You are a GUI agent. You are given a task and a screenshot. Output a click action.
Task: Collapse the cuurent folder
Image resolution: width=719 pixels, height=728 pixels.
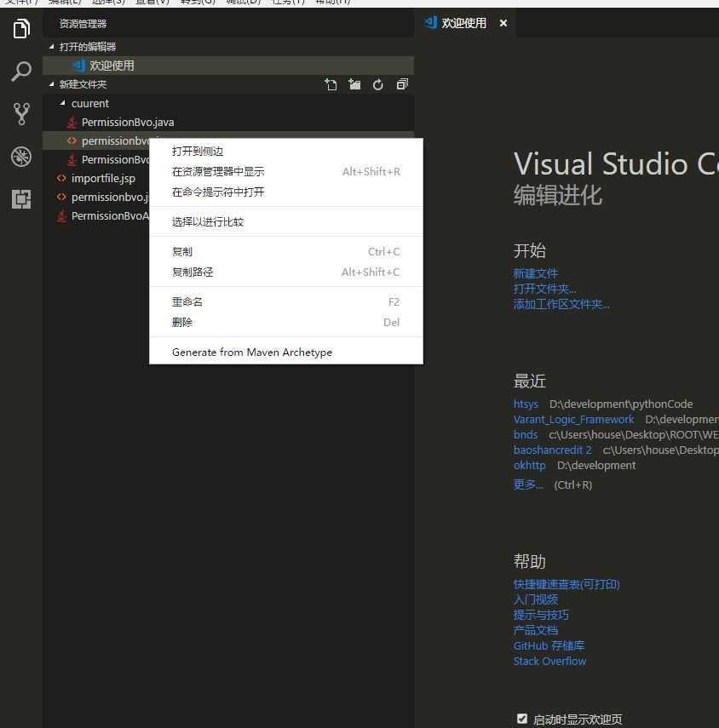click(63, 103)
